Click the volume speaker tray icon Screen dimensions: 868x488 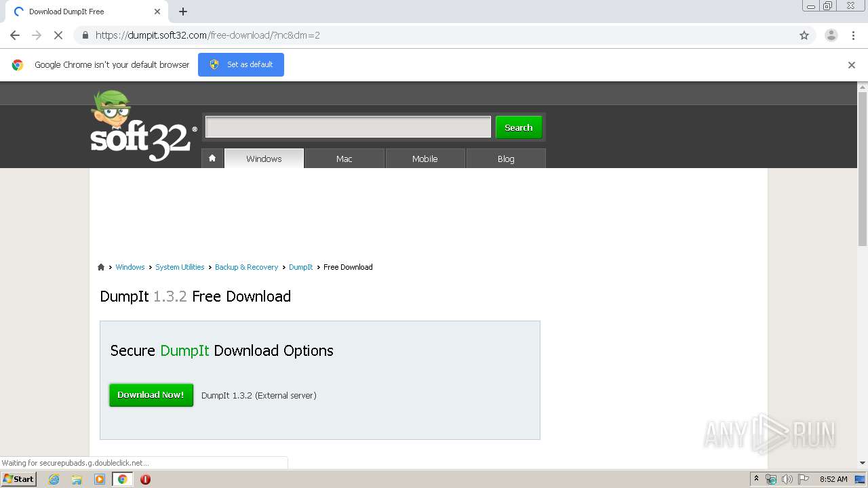coord(787,479)
